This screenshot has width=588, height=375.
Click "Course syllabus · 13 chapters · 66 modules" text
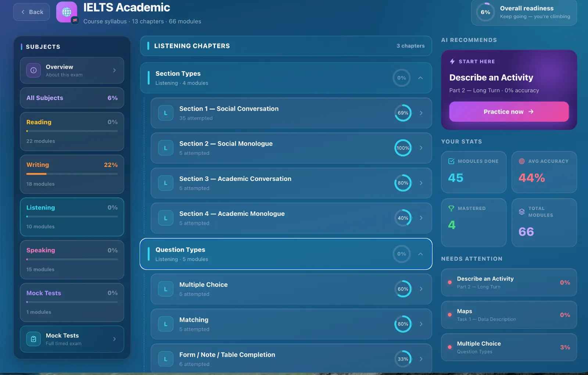pos(142,21)
